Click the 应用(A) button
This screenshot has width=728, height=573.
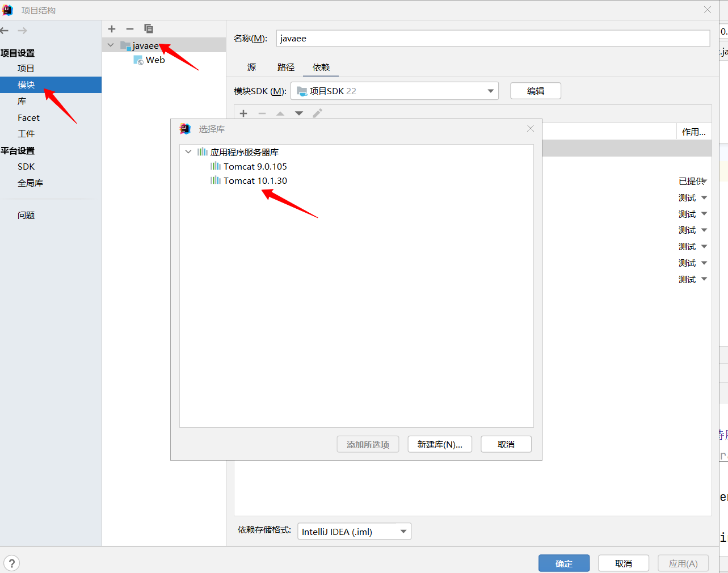[683, 563]
